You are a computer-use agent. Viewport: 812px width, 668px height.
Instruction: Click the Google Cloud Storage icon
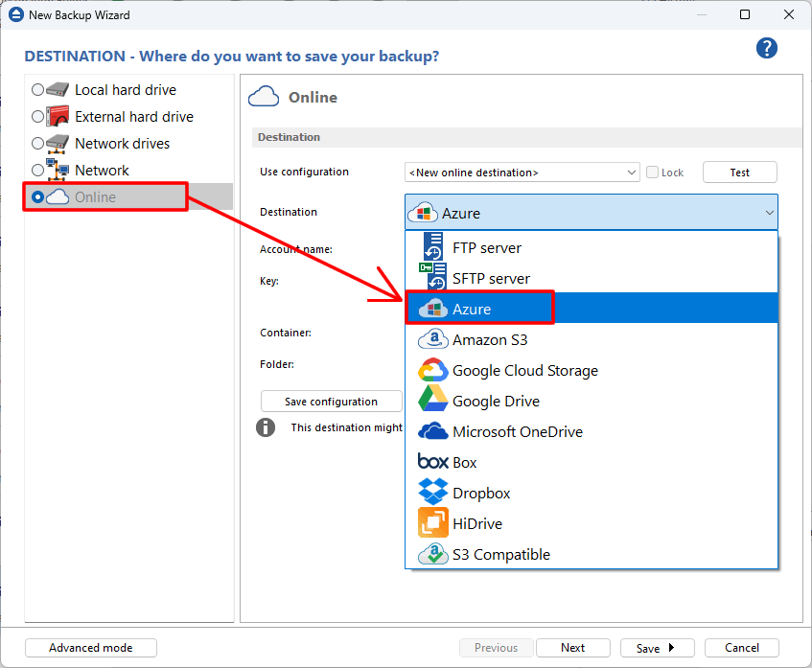click(x=432, y=370)
